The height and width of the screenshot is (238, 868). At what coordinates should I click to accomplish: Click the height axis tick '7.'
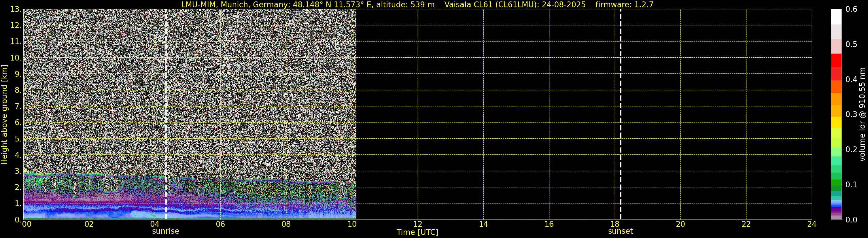pos(18,107)
